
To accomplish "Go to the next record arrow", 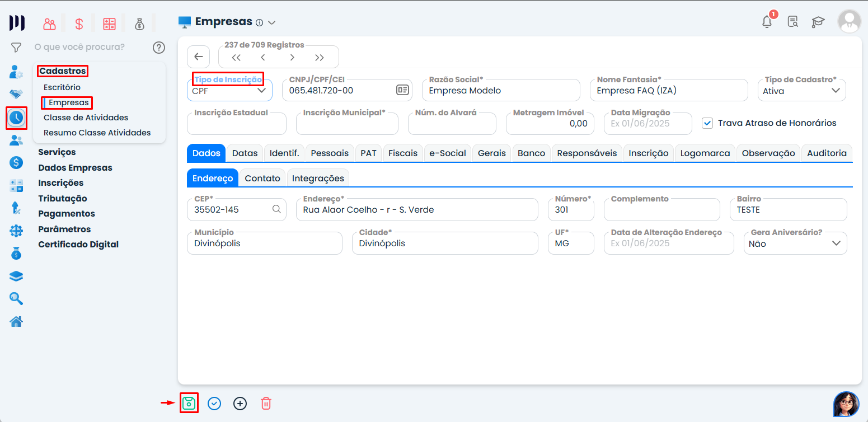I will coord(292,57).
